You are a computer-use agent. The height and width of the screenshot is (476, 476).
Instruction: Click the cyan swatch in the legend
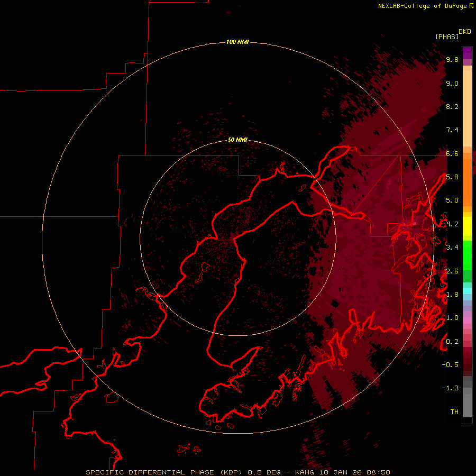click(x=467, y=291)
